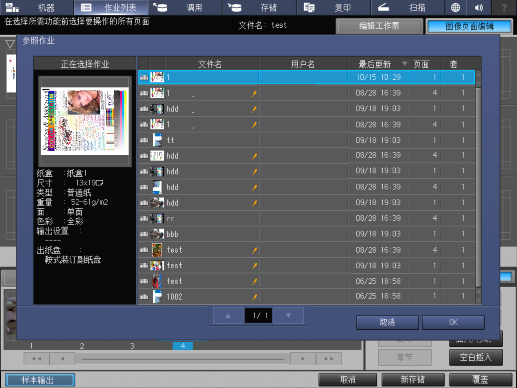Image resolution: width=517 pixels, height=388 pixels.
Task: Open the 扫描 scan tab
Action: point(407,7)
